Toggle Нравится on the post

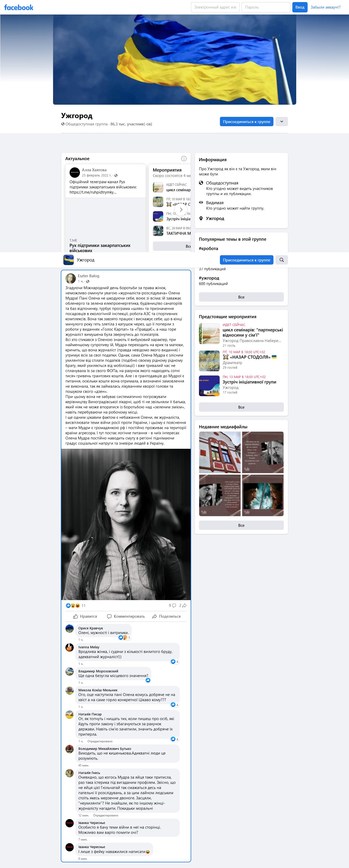pyautogui.click(x=85, y=616)
